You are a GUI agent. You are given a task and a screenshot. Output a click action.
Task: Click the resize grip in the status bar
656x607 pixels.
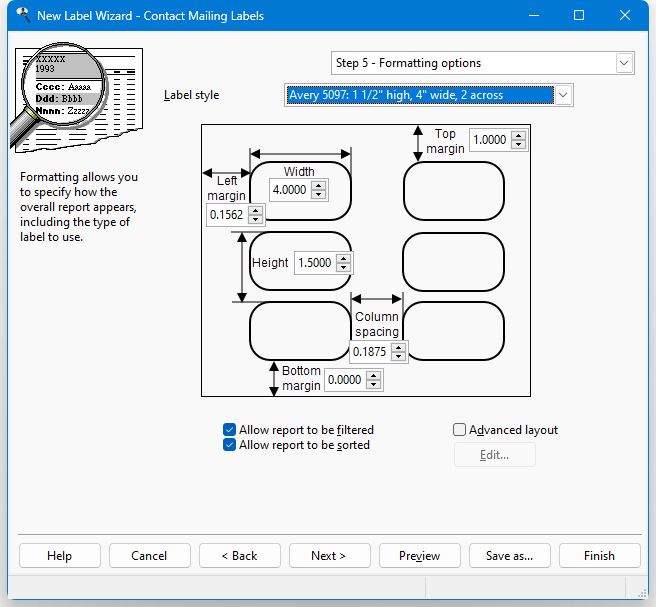click(642, 593)
